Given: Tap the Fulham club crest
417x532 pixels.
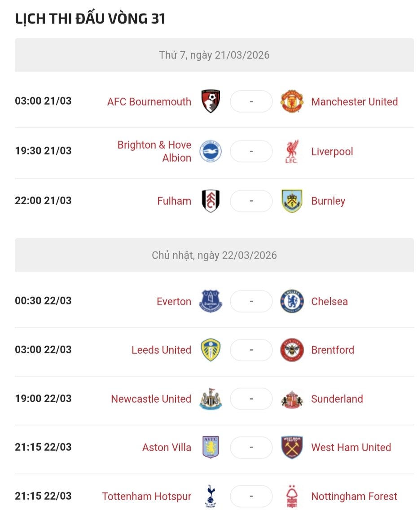Looking at the screenshot, I should [211, 201].
